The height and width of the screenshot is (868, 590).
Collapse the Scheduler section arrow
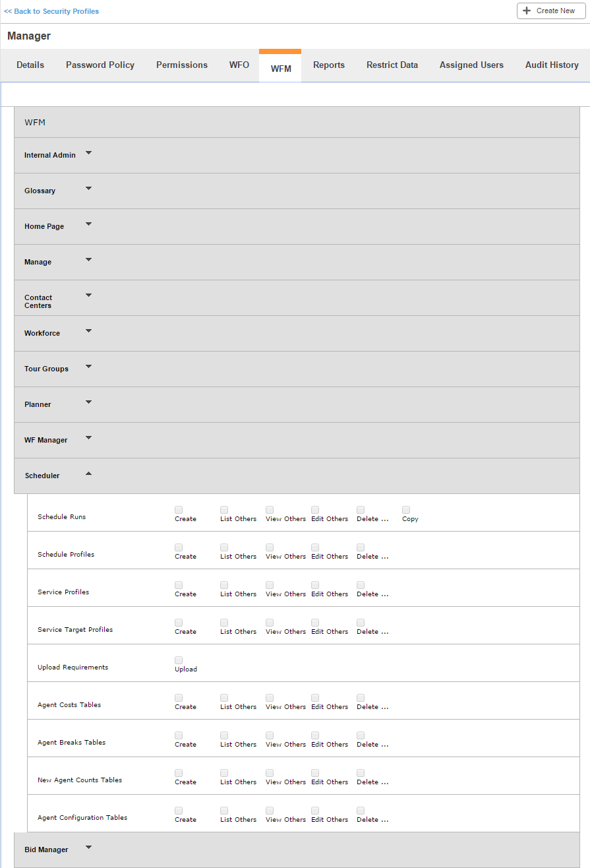pos(89,474)
